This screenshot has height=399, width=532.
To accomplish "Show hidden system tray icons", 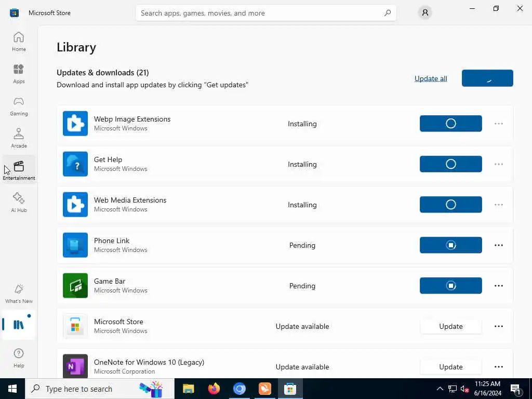I will point(440,389).
